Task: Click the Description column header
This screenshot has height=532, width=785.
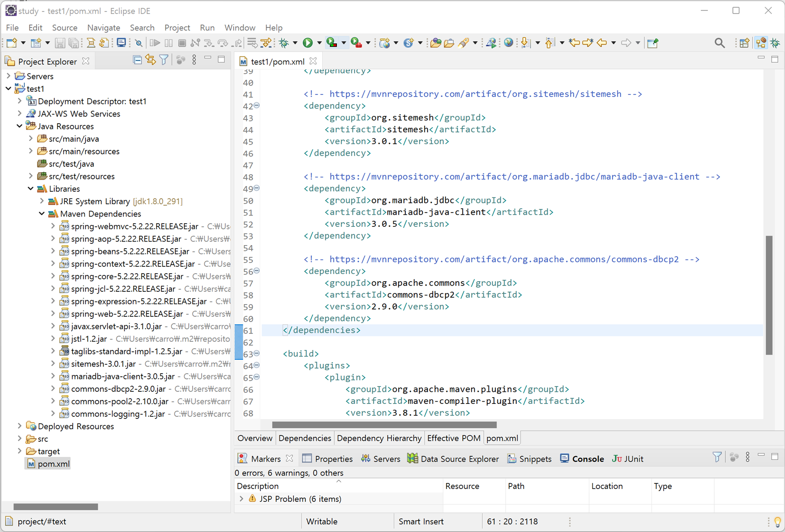Action: [338, 486]
